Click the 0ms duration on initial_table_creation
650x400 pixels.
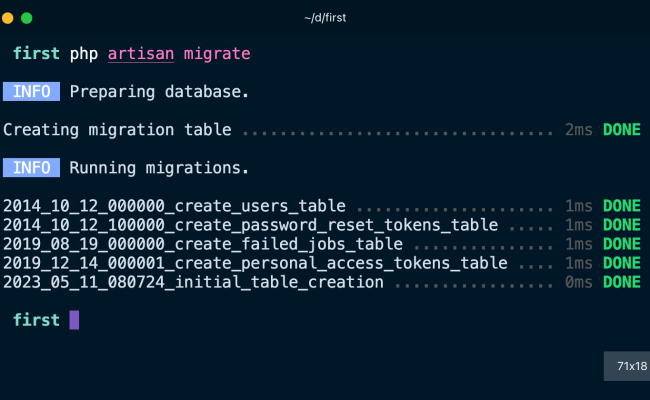click(x=579, y=282)
